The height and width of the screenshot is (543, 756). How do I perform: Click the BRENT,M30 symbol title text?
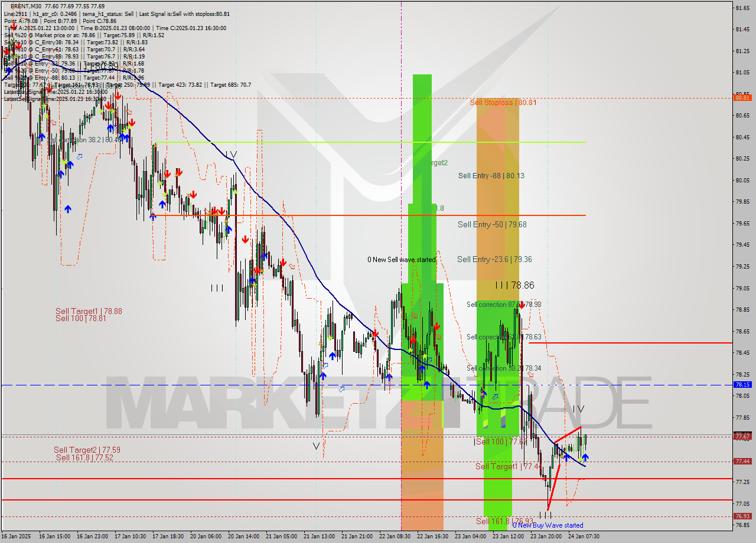coord(26,6)
